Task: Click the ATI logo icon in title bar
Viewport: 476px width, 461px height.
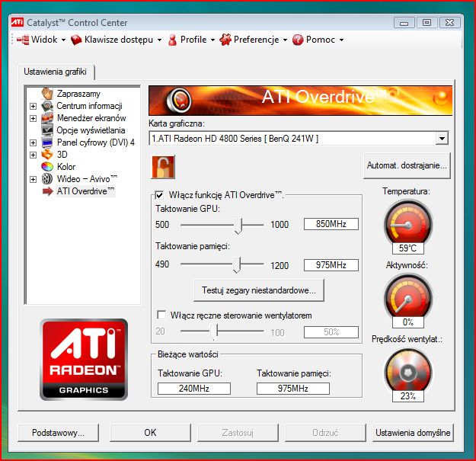Action: click(x=18, y=22)
